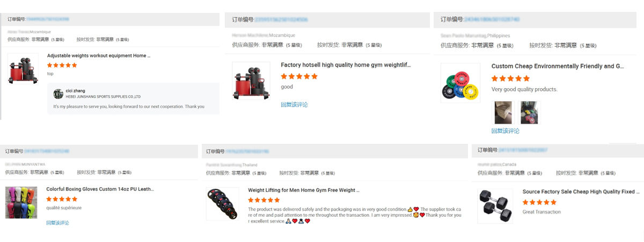Open 'Weight Lifting for Men Home Gym' title

pyautogui.click(x=304, y=190)
